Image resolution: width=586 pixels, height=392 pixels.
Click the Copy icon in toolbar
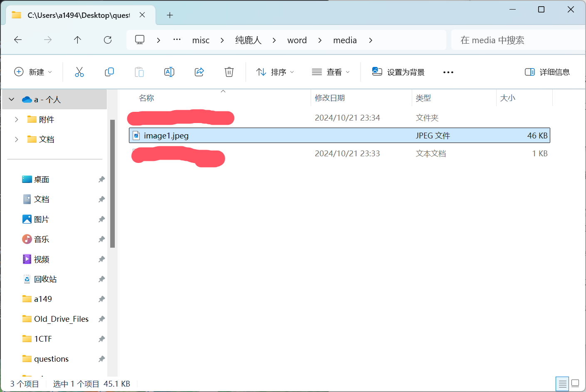pos(109,72)
